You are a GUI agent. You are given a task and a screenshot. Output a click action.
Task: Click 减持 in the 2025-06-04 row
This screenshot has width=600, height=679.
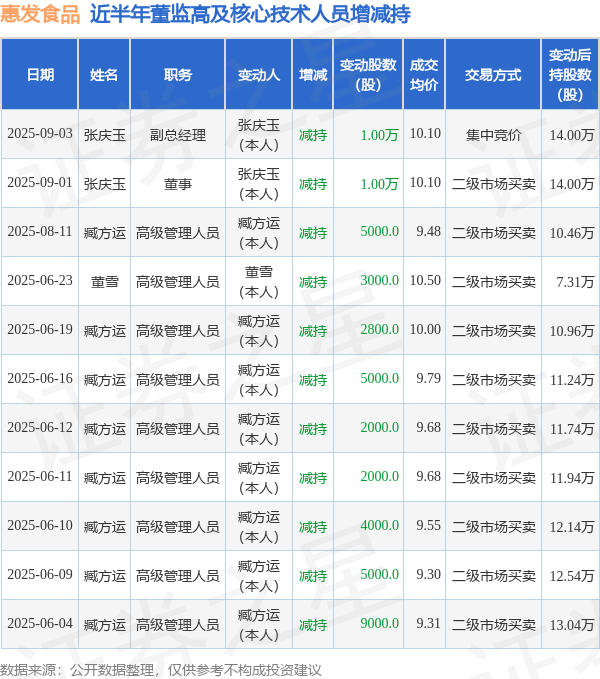(313, 624)
